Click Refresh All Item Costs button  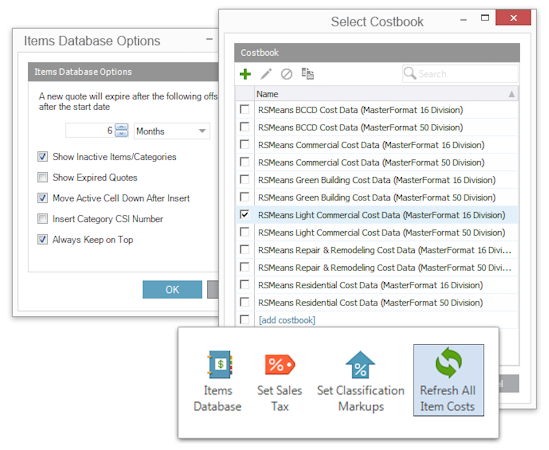click(448, 380)
